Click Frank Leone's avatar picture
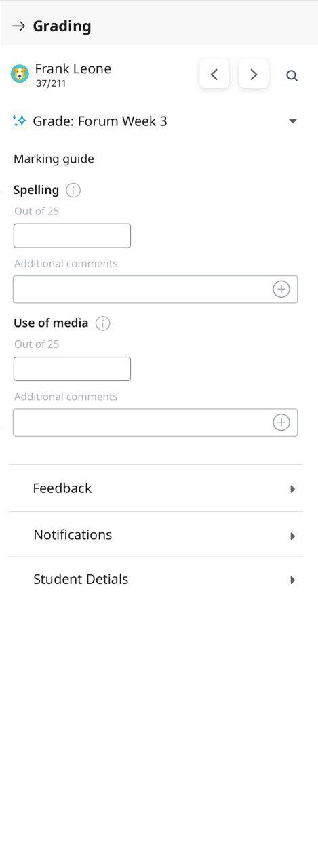The image size is (318, 868). coord(20,74)
